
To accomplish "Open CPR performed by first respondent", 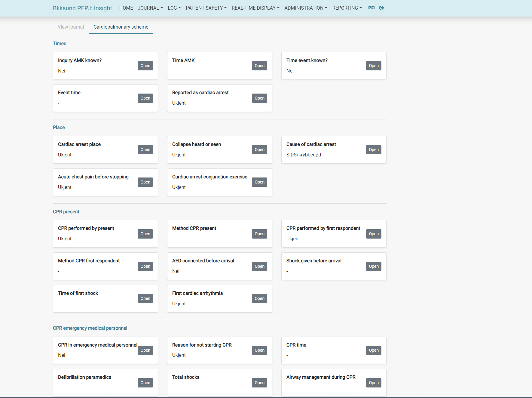I will (374, 234).
